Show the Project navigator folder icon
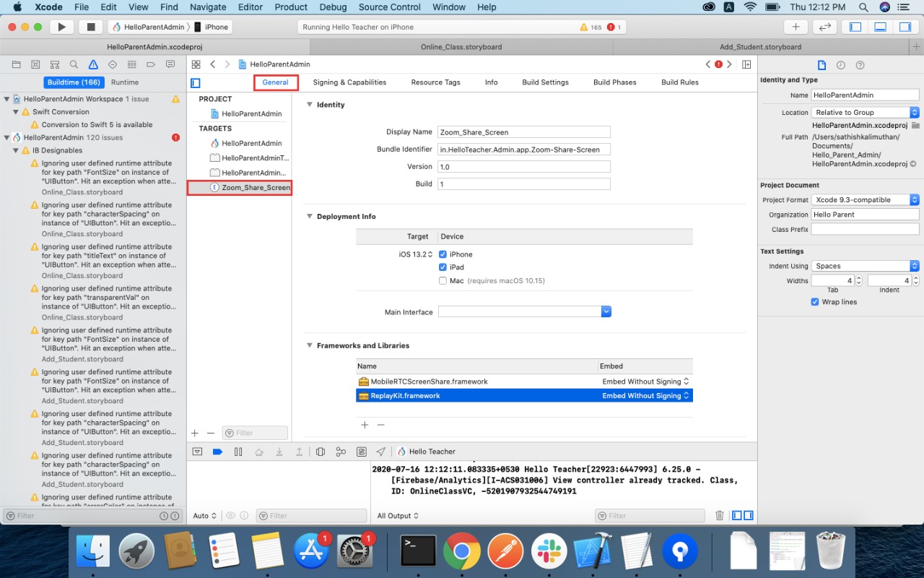924x578 pixels. coord(16,64)
